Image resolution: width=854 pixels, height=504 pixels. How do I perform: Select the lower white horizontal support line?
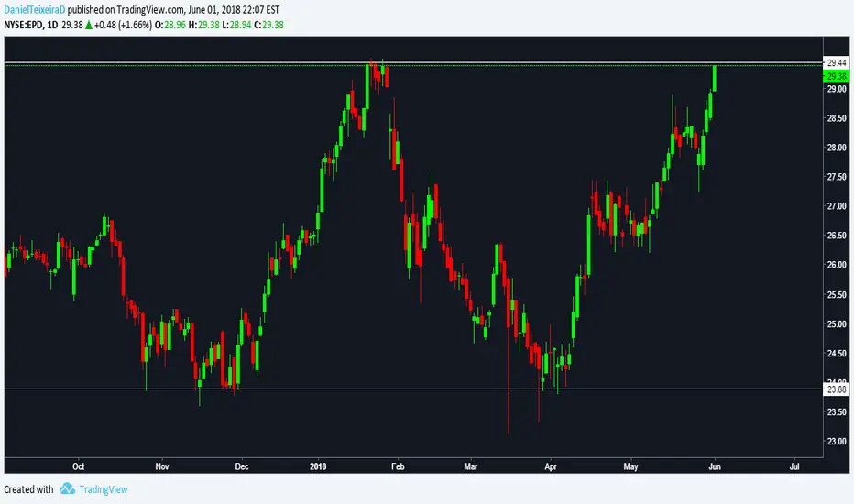click(x=414, y=389)
